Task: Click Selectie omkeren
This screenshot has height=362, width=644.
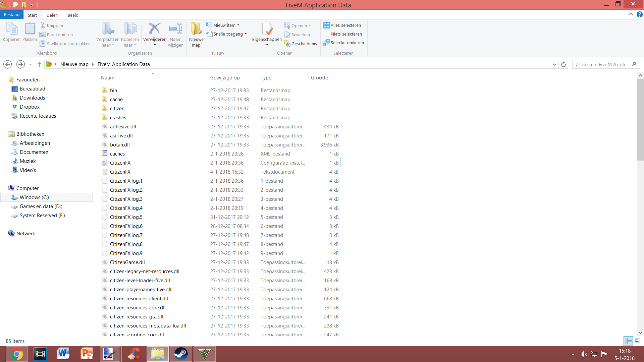Action: tap(343, 43)
